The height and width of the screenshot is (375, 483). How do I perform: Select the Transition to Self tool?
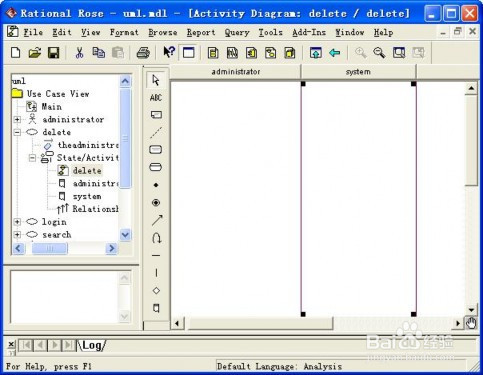(x=156, y=238)
